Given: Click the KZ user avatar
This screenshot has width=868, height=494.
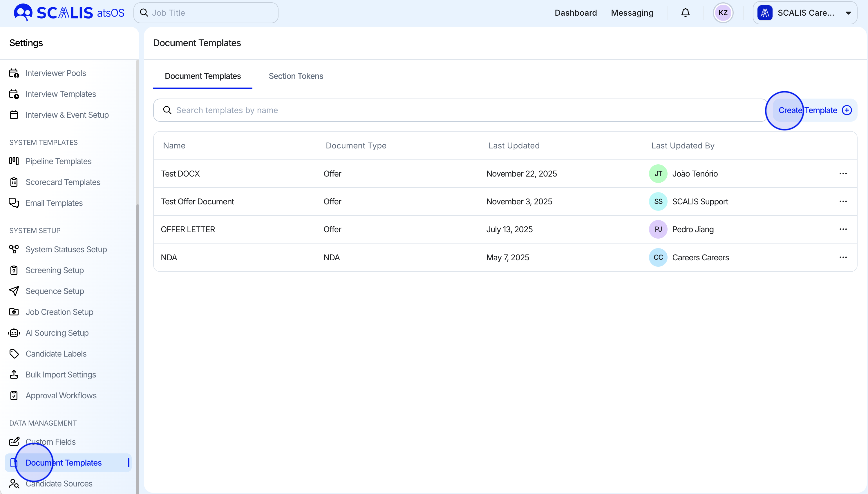Looking at the screenshot, I should click(x=723, y=13).
